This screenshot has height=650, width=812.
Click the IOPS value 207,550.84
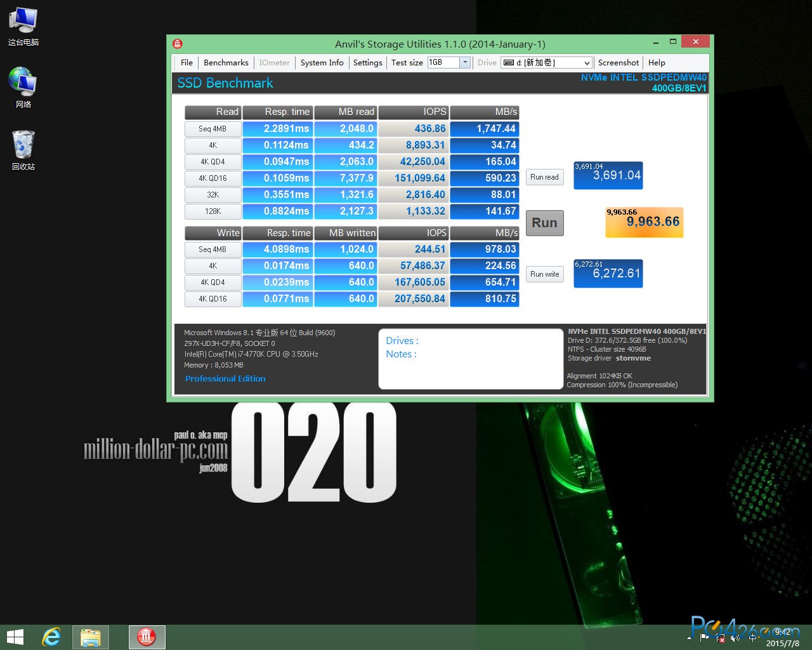[x=414, y=299]
